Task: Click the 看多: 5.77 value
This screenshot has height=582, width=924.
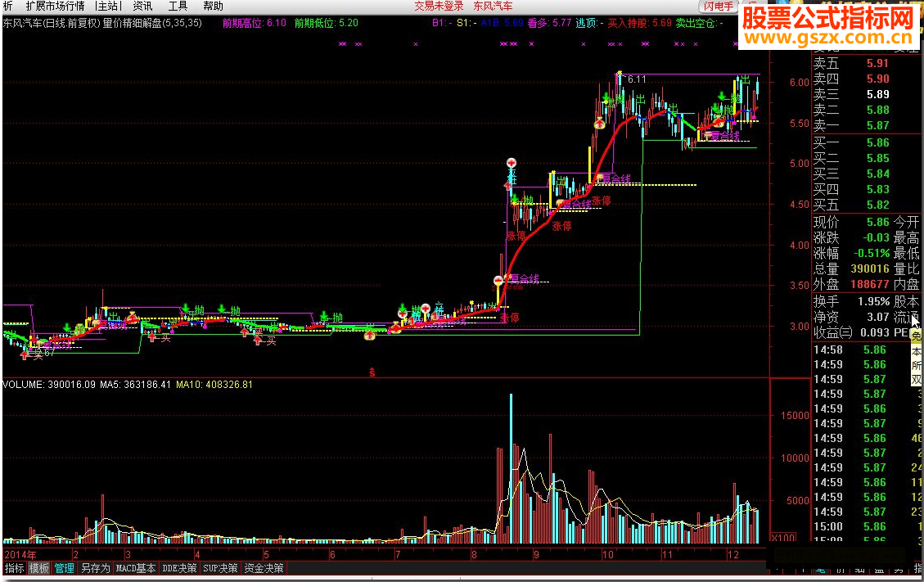Action: 549,23
